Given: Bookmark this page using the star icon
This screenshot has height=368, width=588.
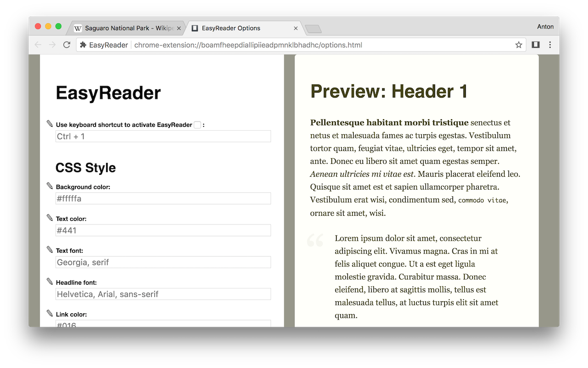Looking at the screenshot, I should click(518, 45).
